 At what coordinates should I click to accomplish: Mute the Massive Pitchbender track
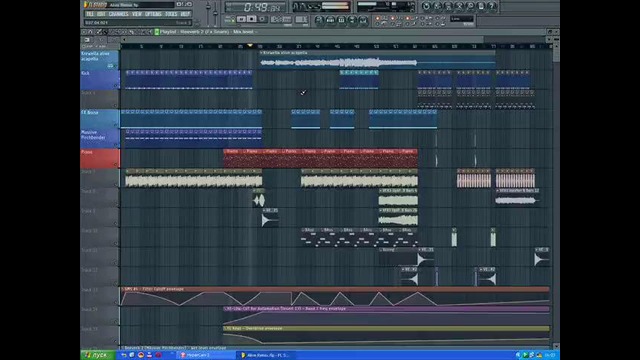click(x=116, y=144)
